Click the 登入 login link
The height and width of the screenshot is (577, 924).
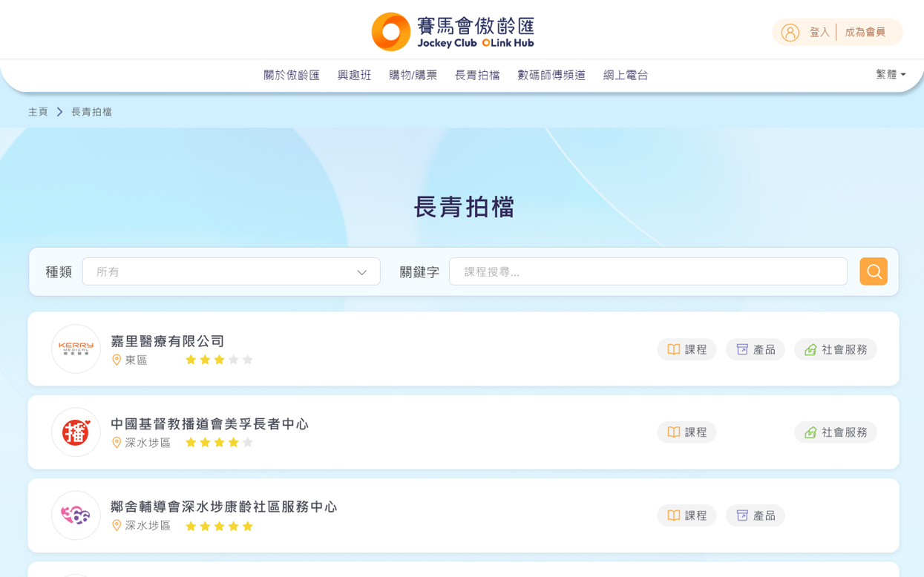point(819,33)
